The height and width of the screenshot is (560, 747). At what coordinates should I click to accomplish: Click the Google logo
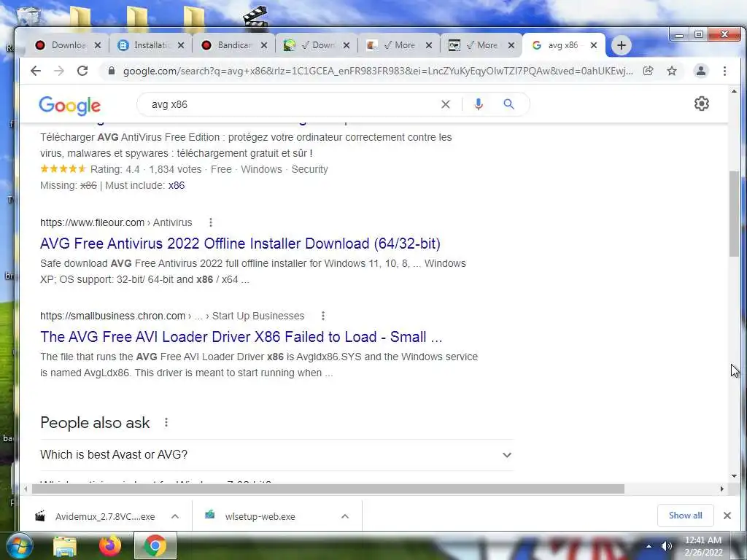click(x=69, y=106)
